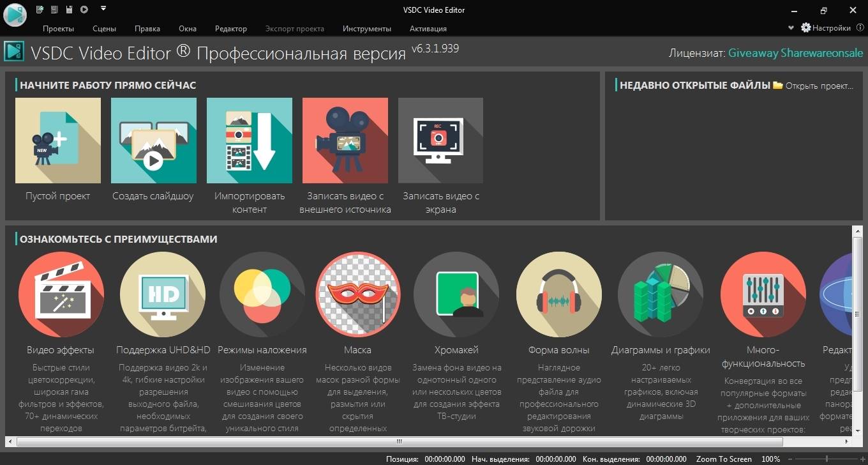Click the Открыть проект link
The image size is (868, 465).
pos(819,86)
